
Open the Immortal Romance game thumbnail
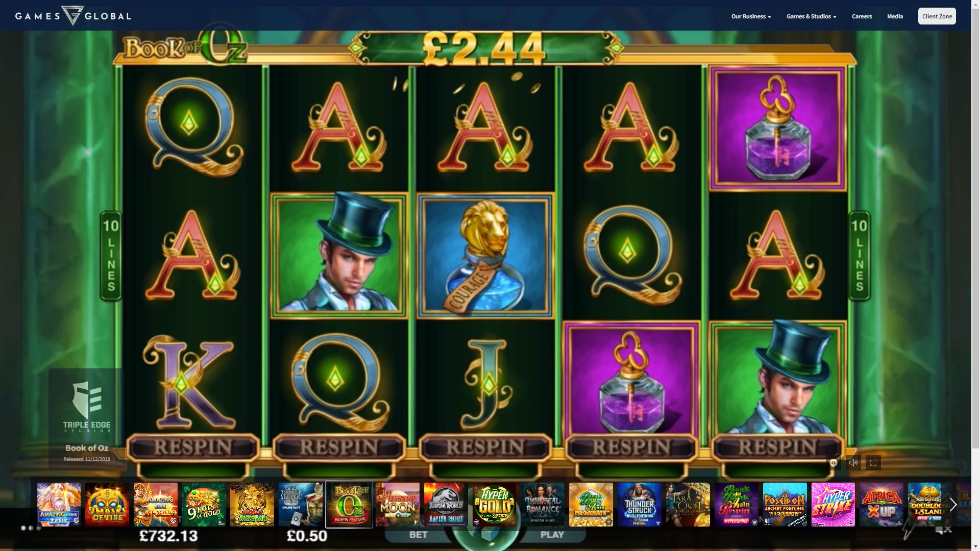(x=543, y=505)
